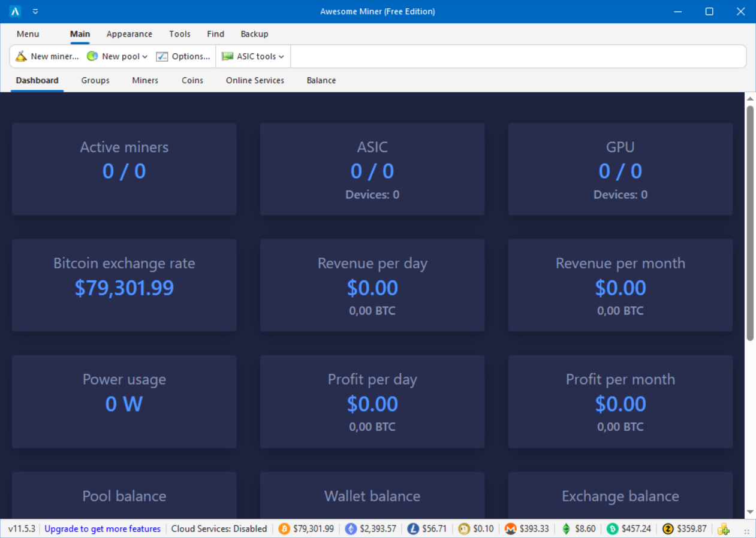
Task: Click the Pool balance card heading
Action: coord(124,496)
